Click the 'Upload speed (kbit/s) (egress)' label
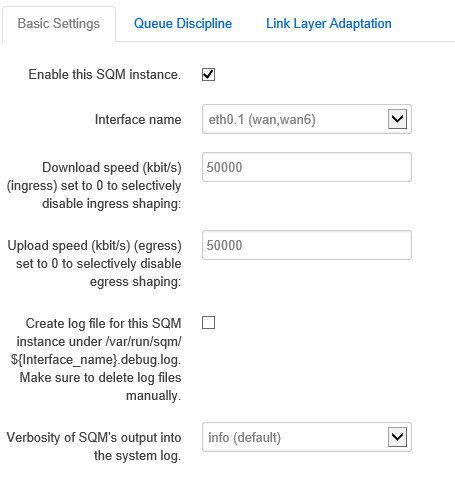Image resolution: width=455 pixels, height=477 pixels. 94,245
